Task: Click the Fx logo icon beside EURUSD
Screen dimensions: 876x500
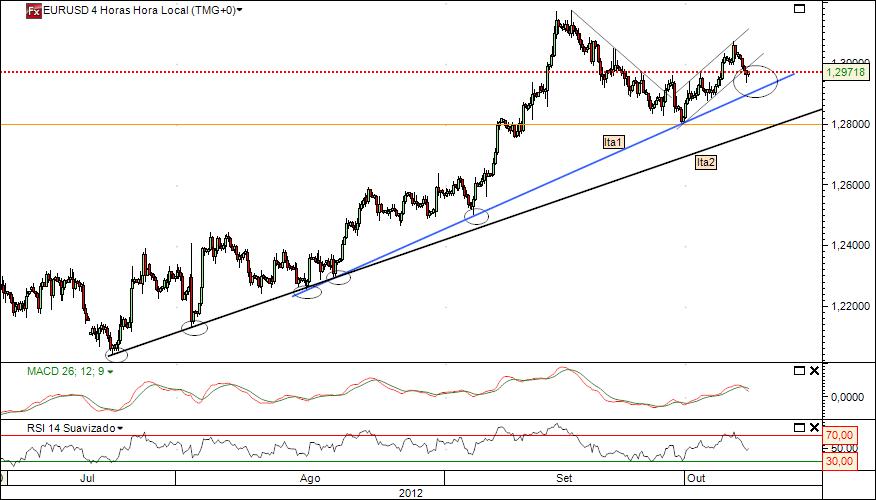Action: pos(34,11)
